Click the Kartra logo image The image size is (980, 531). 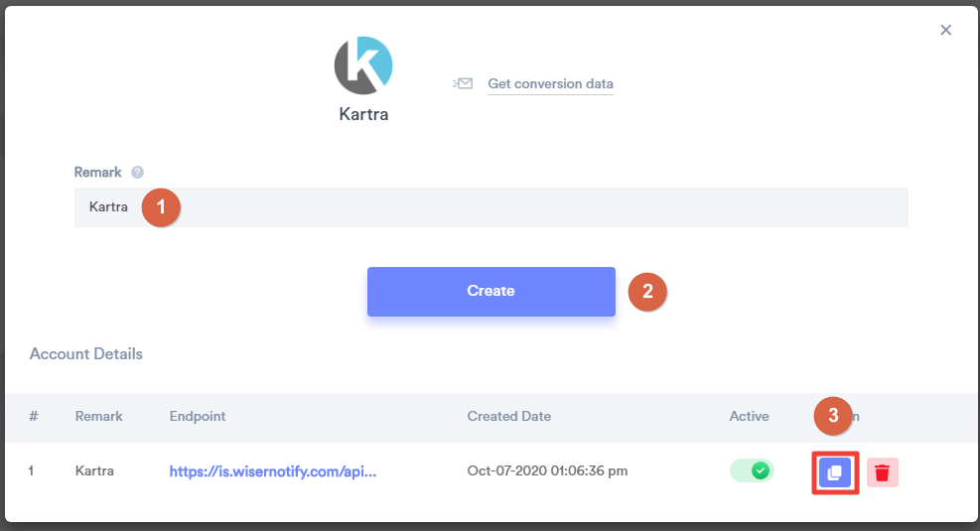tap(363, 65)
